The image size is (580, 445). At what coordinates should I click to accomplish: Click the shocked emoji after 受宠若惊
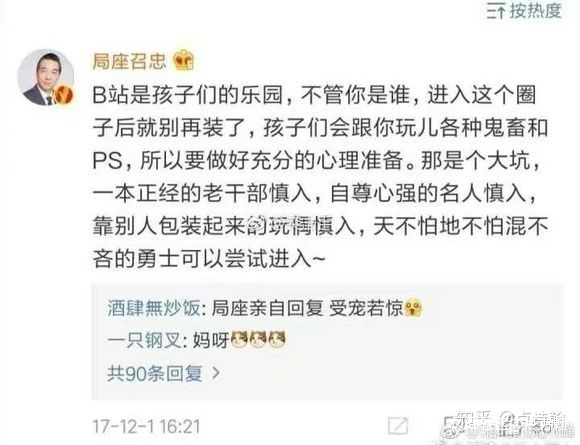(414, 309)
